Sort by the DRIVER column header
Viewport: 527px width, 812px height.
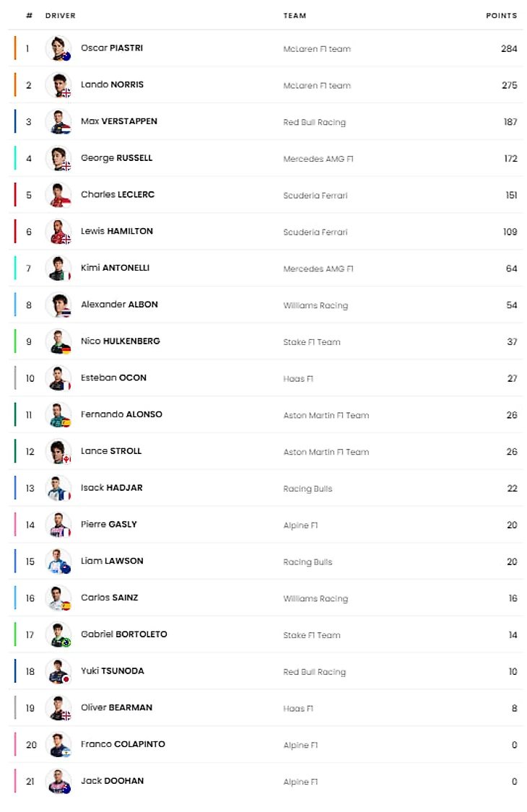[60, 16]
